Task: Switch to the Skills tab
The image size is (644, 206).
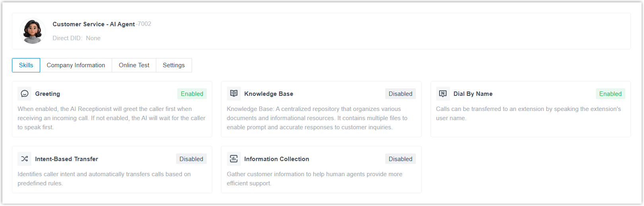Action: tap(26, 65)
